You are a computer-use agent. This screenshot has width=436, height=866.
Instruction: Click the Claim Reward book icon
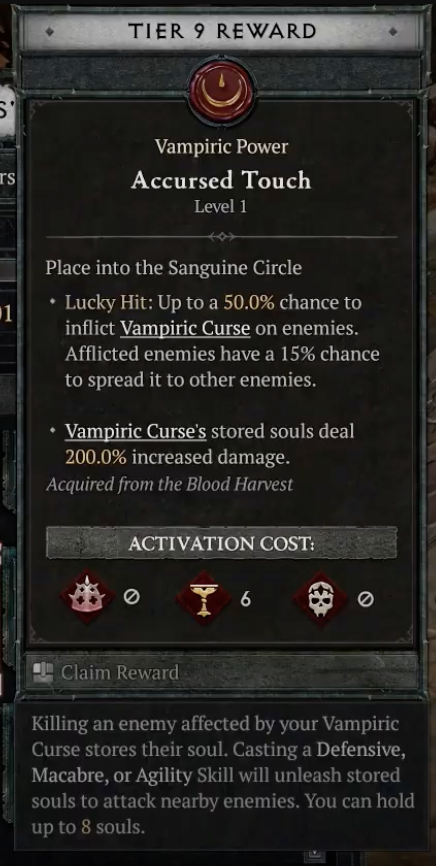click(x=43, y=672)
